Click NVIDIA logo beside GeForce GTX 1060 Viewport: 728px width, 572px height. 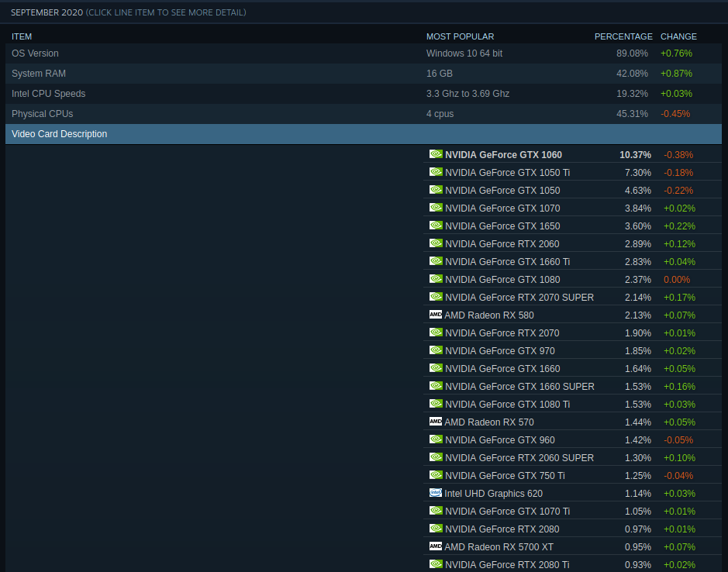point(436,154)
